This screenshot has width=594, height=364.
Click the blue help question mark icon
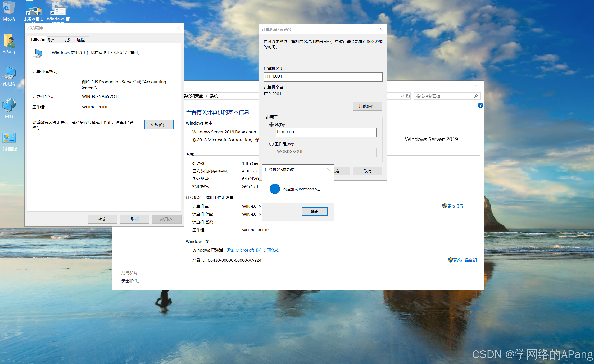click(x=480, y=105)
